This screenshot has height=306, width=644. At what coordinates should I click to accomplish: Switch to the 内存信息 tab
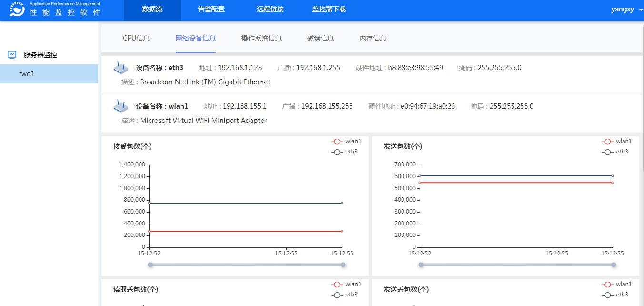point(372,38)
